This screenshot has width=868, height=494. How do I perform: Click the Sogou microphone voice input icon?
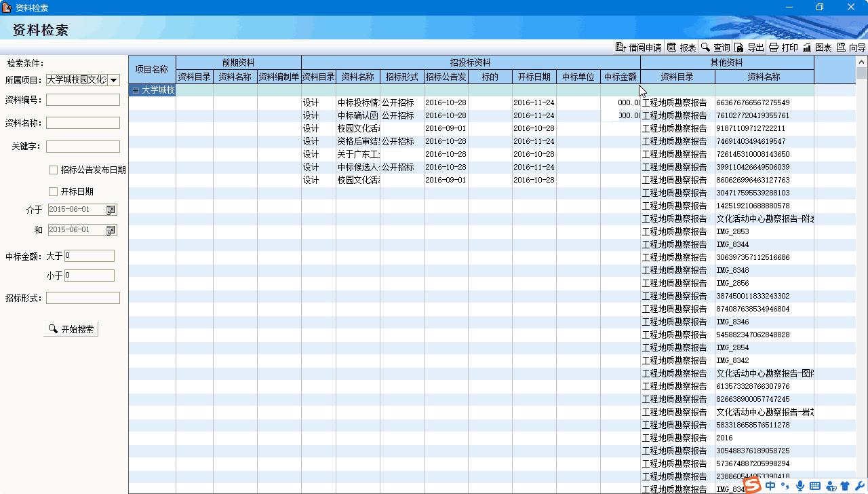[x=800, y=486]
